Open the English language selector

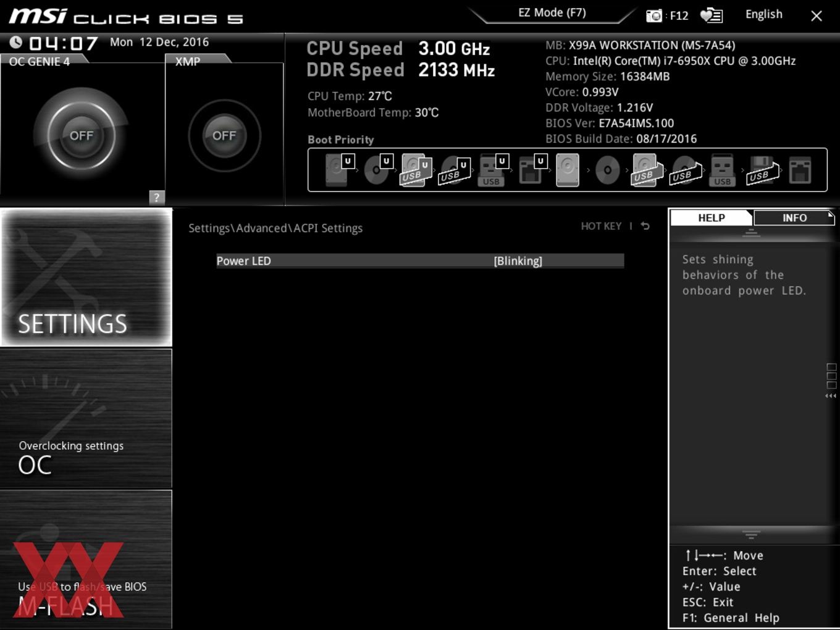pyautogui.click(x=763, y=14)
